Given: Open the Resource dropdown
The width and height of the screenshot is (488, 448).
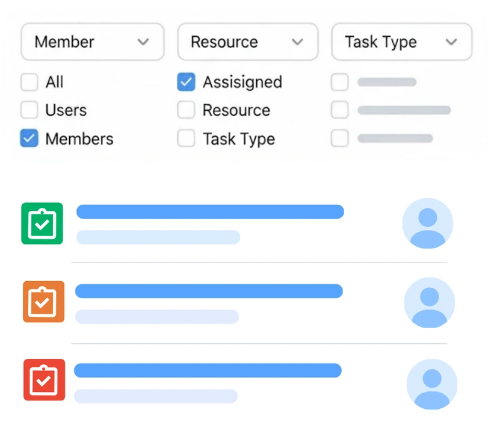Looking at the screenshot, I should coord(247,42).
